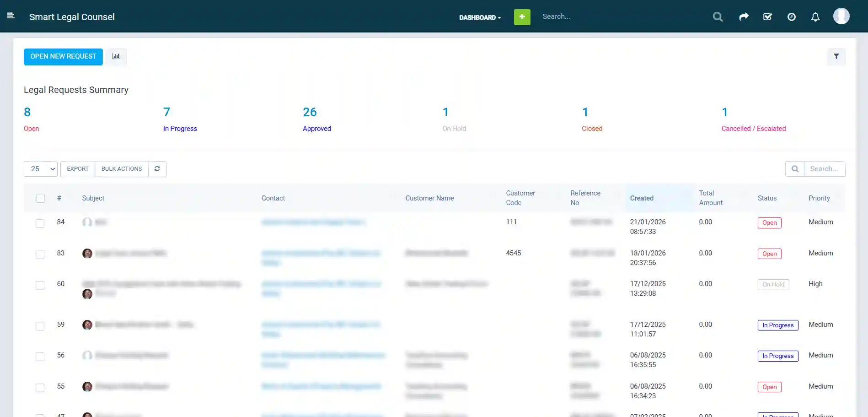Change page size in the 25 dropdown
868x417 pixels.
tap(40, 169)
